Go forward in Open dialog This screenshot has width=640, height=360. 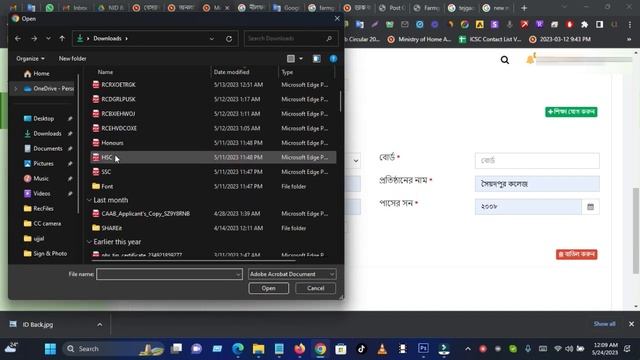pyautogui.click(x=34, y=38)
